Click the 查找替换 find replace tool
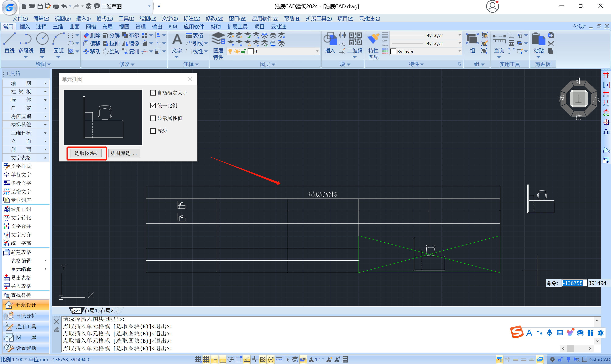This screenshot has height=364, width=611. (21, 295)
